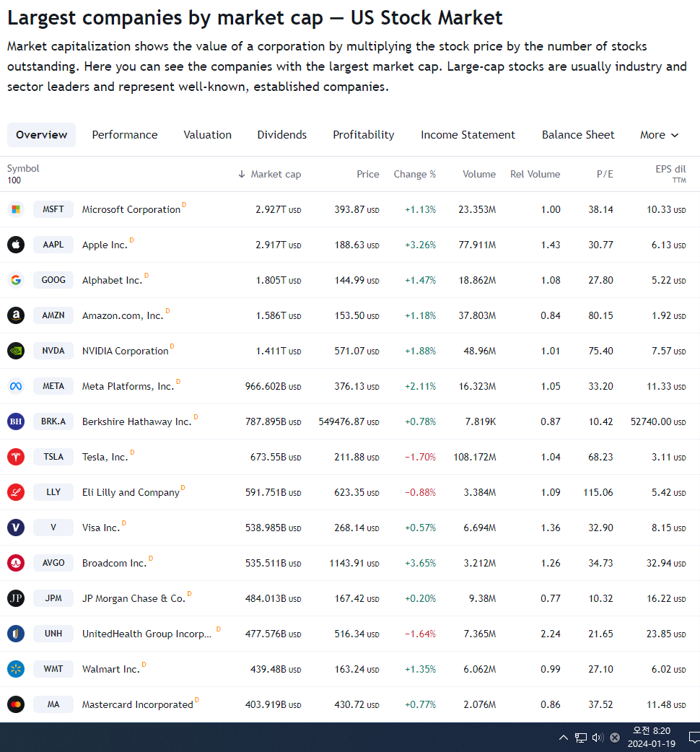Screen dimensions: 700x752
Task: Open the Profitability tab
Action: (x=364, y=135)
